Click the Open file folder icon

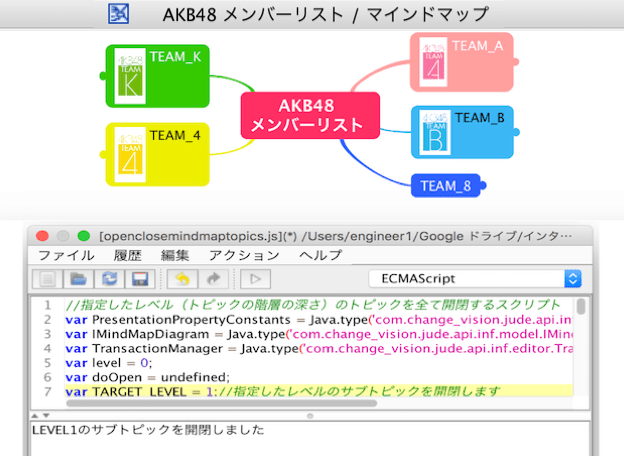pos(78,279)
